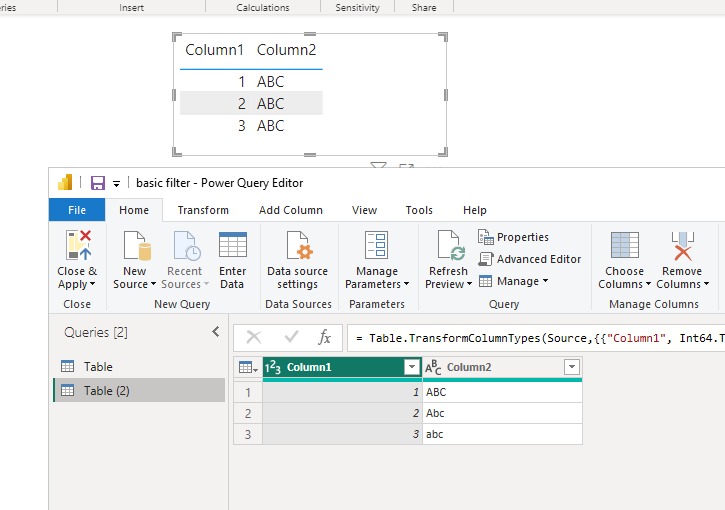Confirm formula with the checkmark icon
Screen dimensions: 725x510
pos(291,337)
